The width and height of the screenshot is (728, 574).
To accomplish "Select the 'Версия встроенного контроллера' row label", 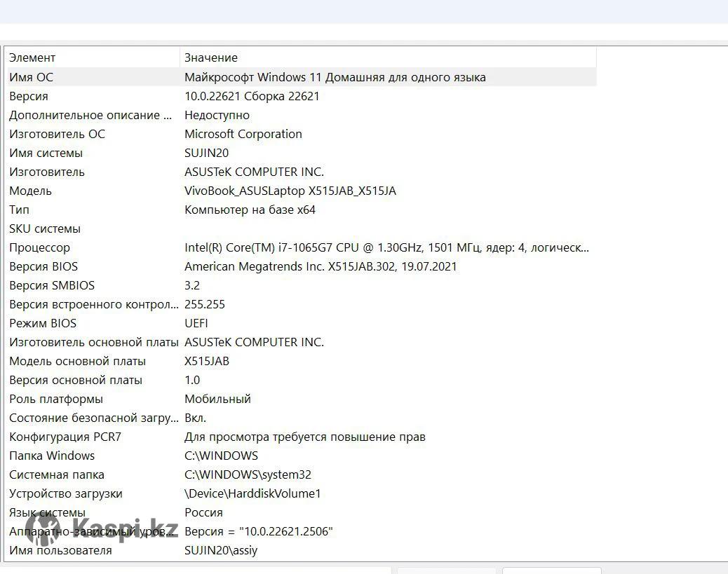I will pyautogui.click(x=94, y=304).
